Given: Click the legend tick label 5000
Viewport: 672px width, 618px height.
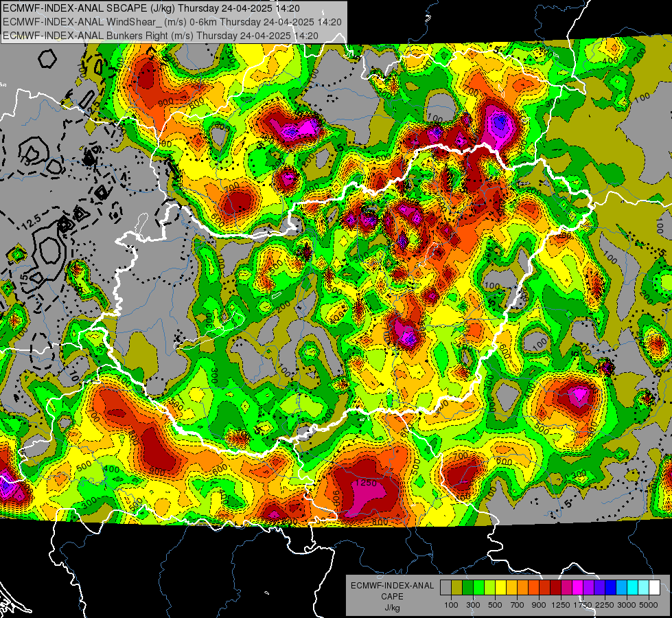Looking at the screenshot, I should tap(649, 605).
